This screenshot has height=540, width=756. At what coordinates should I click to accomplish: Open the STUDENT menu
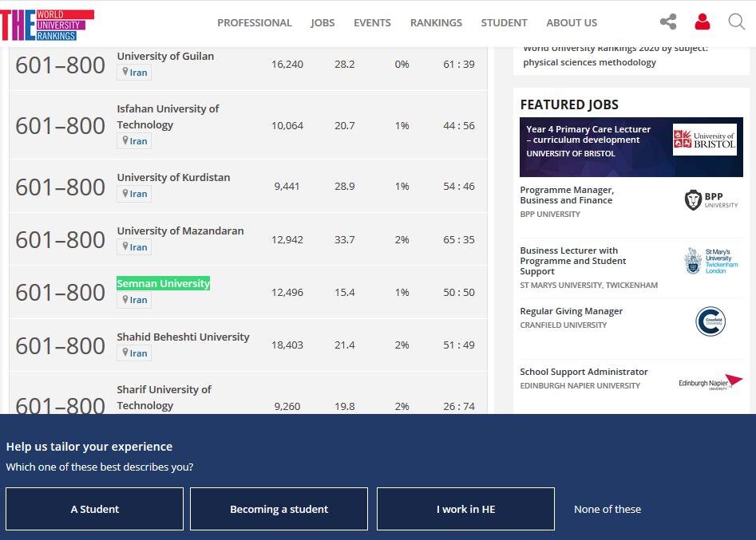(504, 22)
